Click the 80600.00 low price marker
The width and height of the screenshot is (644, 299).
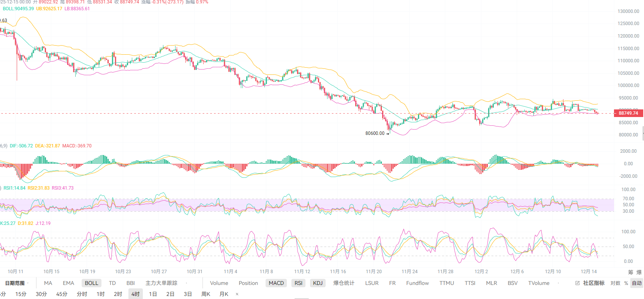tap(375, 133)
